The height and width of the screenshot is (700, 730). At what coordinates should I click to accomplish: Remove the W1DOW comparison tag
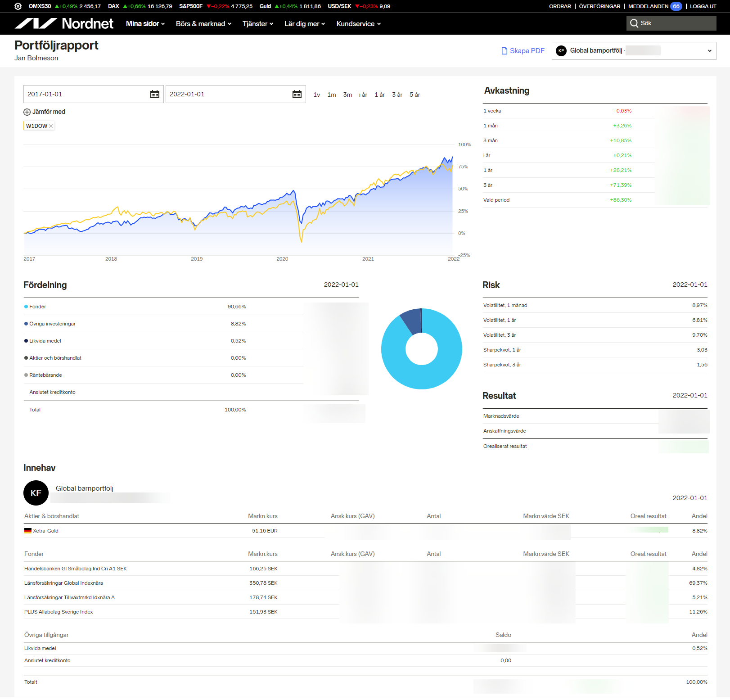[x=51, y=126]
